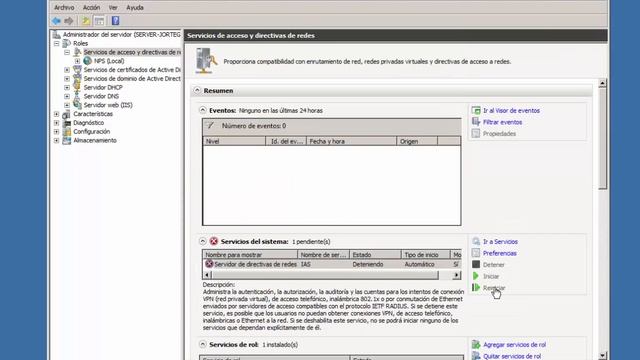
Task: Open the Ir al Visor de eventos link
Action: click(511, 111)
